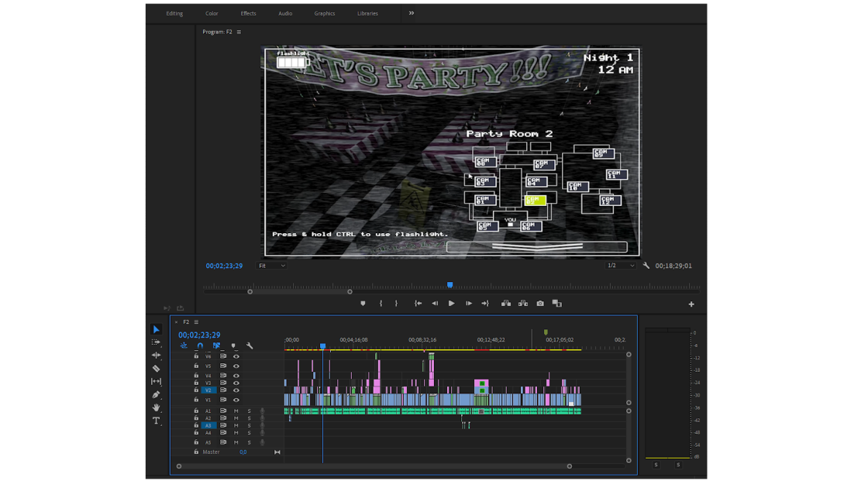
Task: Step forward one frame
Action: pos(469,304)
